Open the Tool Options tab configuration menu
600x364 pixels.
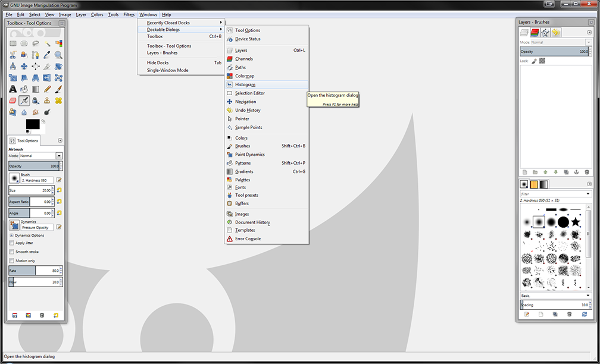60,140
